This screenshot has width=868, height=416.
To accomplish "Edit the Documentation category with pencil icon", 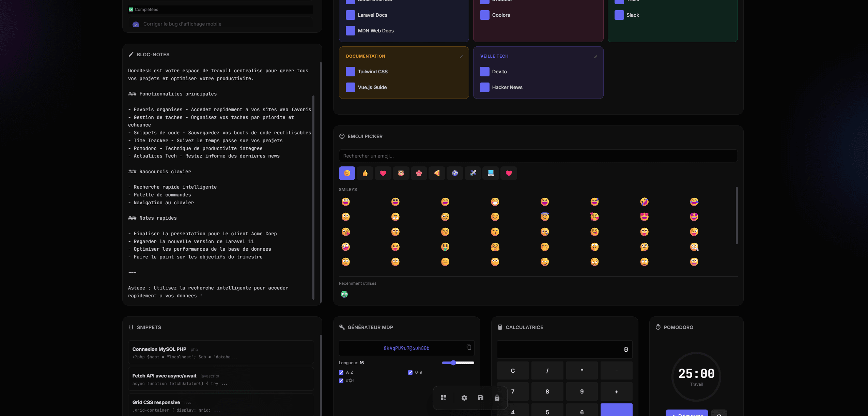I will tap(461, 57).
